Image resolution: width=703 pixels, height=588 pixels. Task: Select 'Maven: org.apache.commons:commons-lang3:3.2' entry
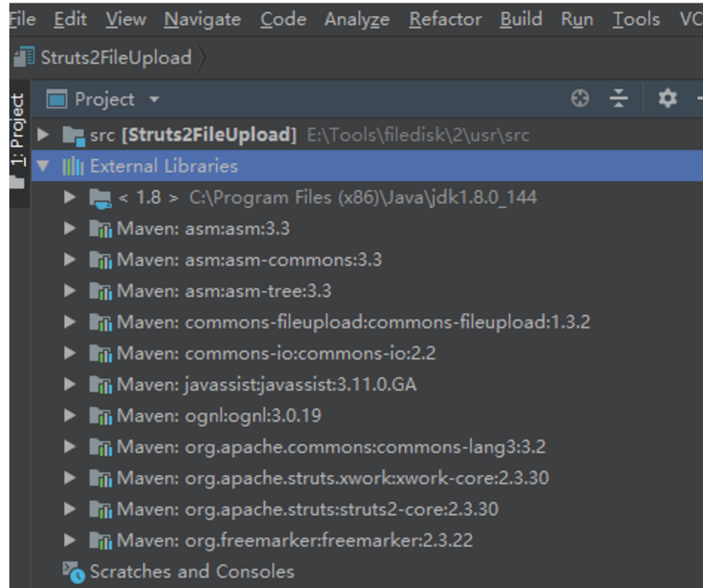click(x=367, y=446)
